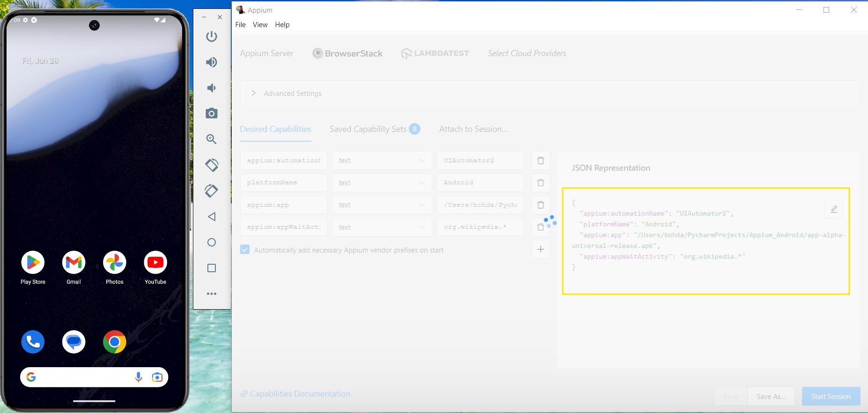Click the emulator Overview square button
Screen dimensions: 868x413
tap(212, 268)
